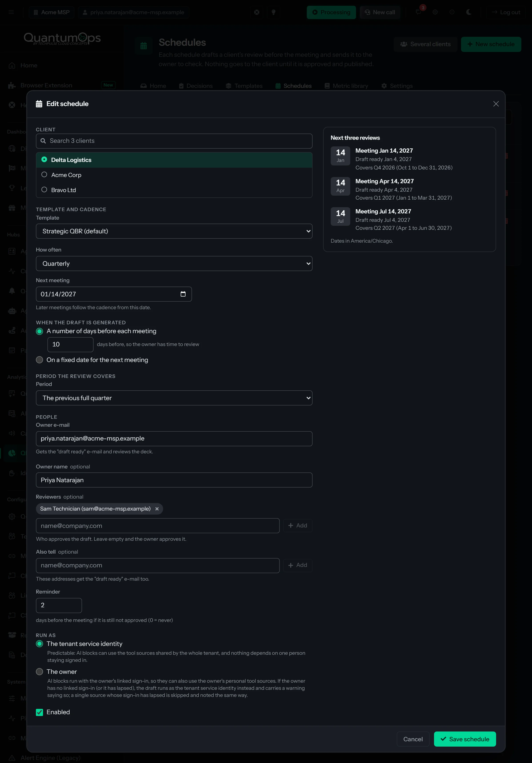The height and width of the screenshot is (763, 532).
Task: Open the Template dropdown
Action: (x=174, y=231)
